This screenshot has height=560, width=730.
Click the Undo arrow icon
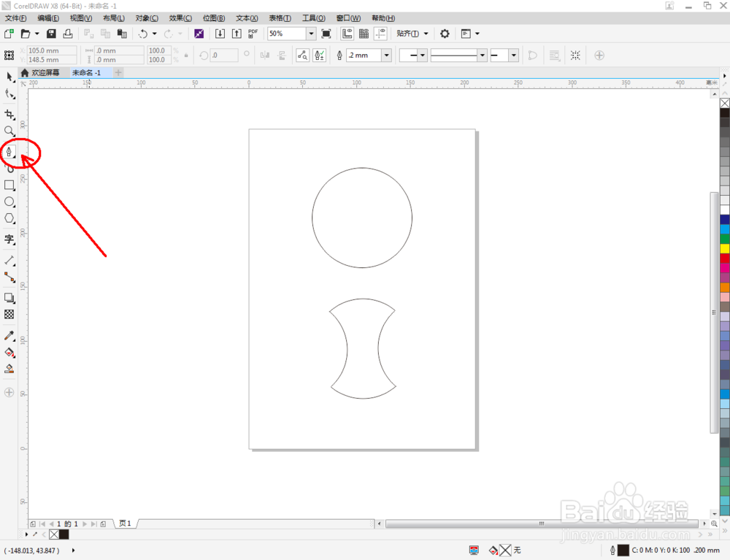point(143,34)
